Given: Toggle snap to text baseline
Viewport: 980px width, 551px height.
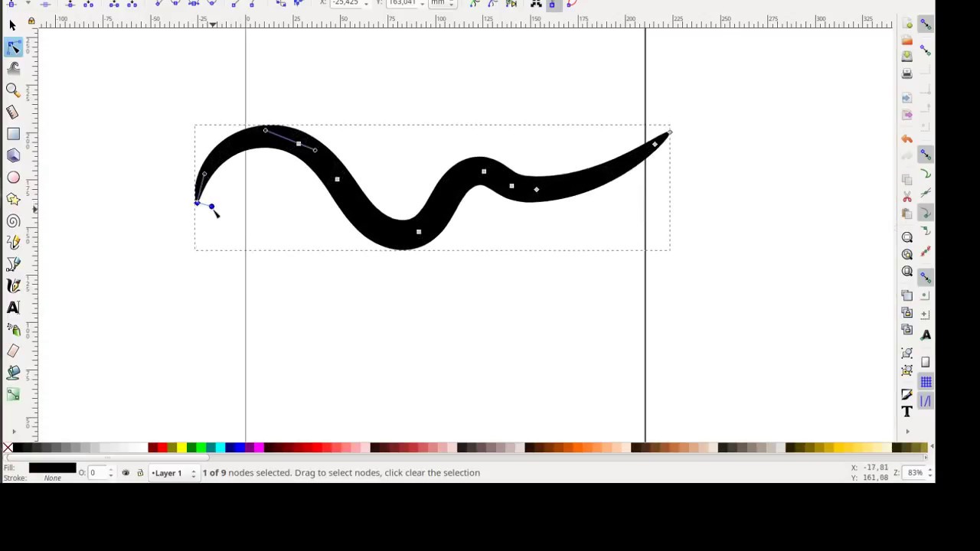Looking at the screenshot, I should tap(926, 334).
